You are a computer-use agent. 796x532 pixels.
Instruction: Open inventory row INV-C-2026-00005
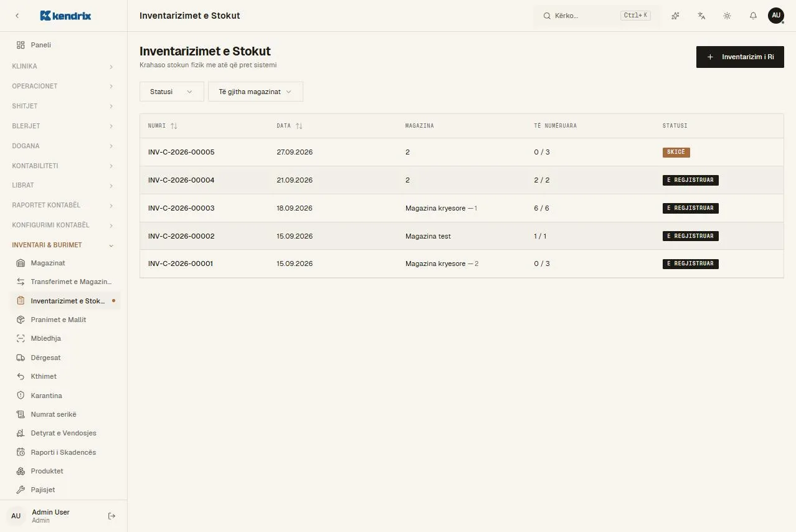462,152
